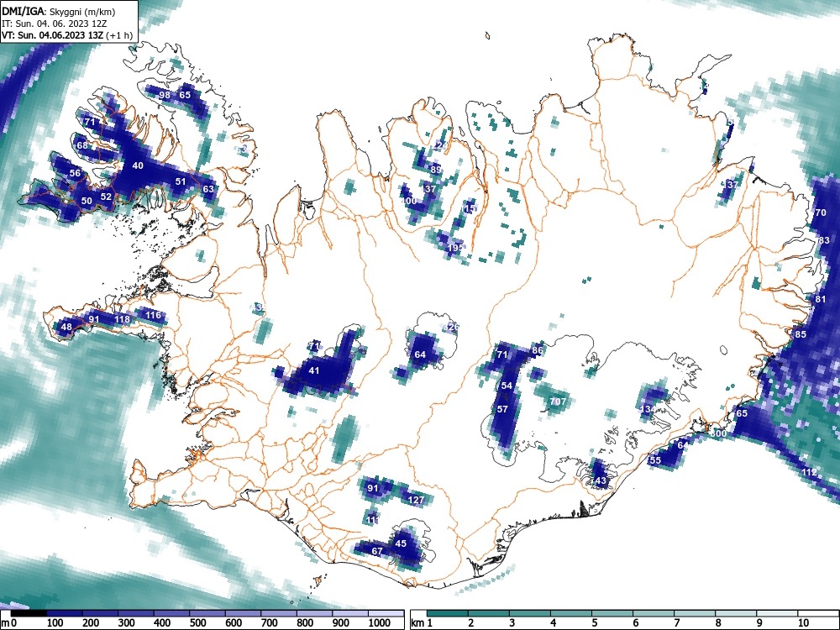Viewport: 840px width, 630px height.
Task: Click the visibility value 55 on the southeast coast
Action: pyautogui.click(x=655, y=460)
